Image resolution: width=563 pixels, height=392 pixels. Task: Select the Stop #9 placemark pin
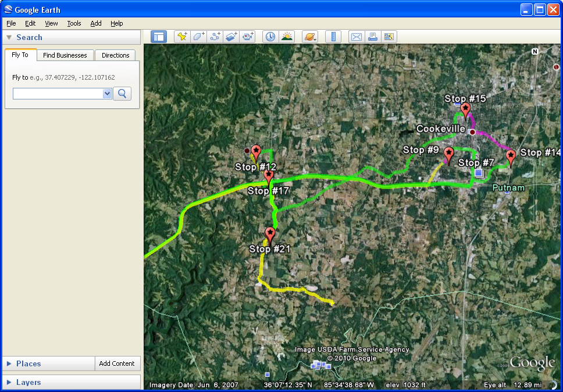448,156
